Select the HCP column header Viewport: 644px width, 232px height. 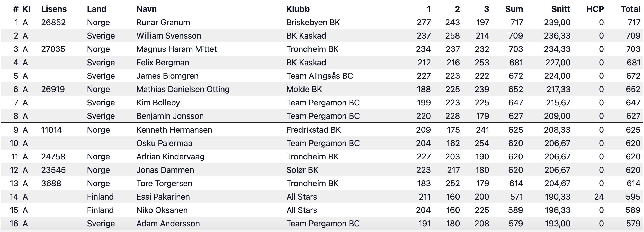(x=595, y=9)
